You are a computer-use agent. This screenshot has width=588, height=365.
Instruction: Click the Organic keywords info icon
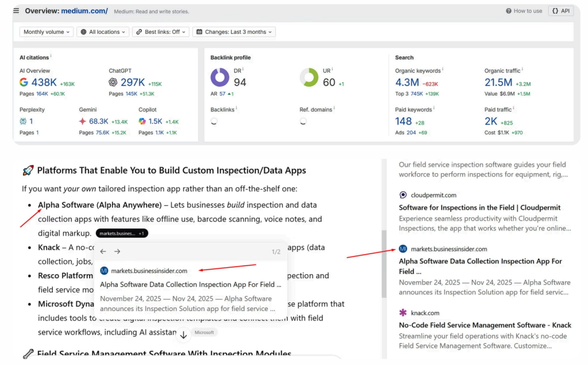click(443, 69)
